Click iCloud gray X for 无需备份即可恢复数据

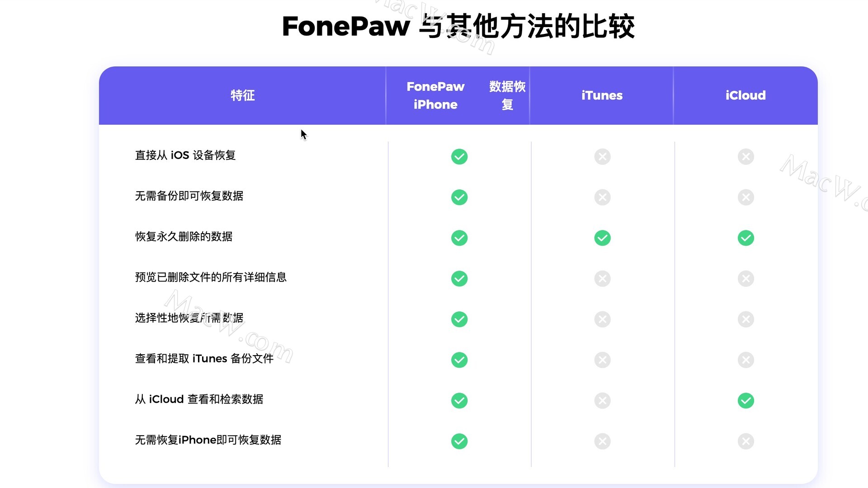pos(745,197)
